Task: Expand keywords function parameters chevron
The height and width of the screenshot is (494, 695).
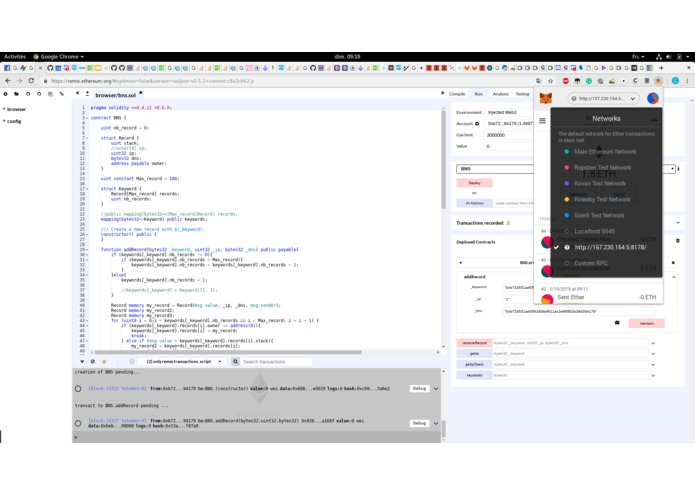Action: pos(653,375)
